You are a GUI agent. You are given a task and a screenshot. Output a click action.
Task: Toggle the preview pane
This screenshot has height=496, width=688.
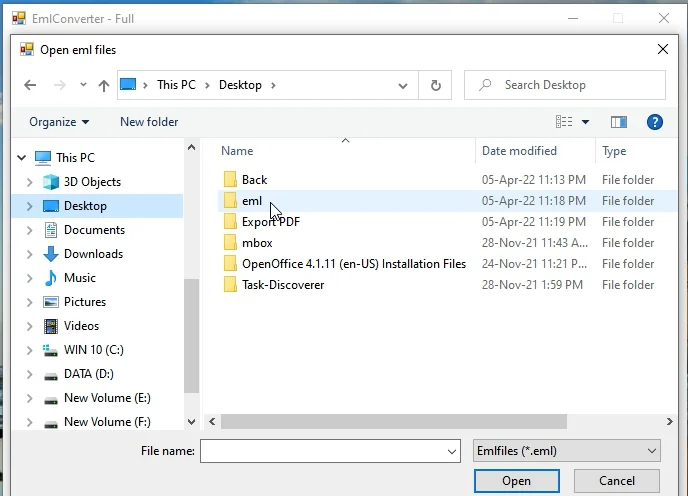tap(619, 122)
